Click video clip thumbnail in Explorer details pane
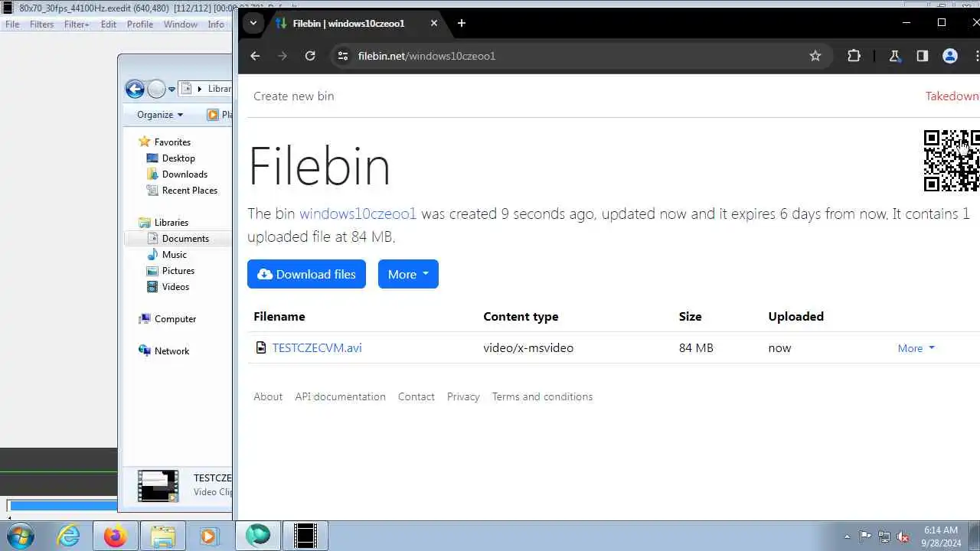The height and width of the screenshot is (551, 980). [158, 486]
